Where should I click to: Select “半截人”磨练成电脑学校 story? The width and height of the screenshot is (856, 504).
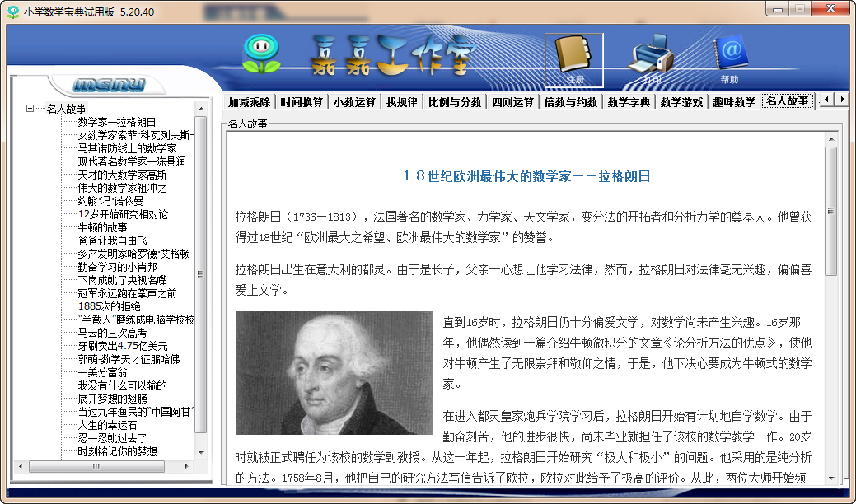pyautogui.click(x=136, y=320)
